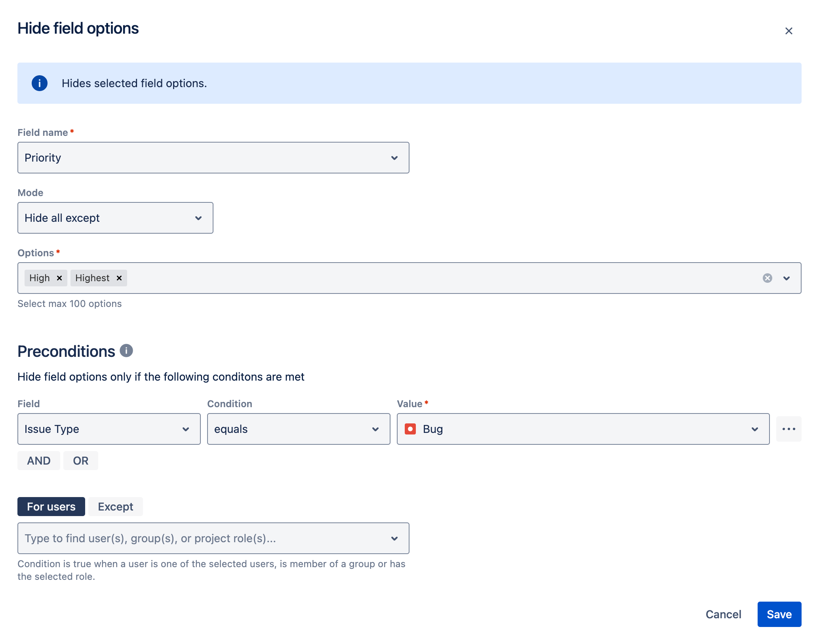Click the red Bug issue type icon
819x644 pixels.
tap(410, 429)
